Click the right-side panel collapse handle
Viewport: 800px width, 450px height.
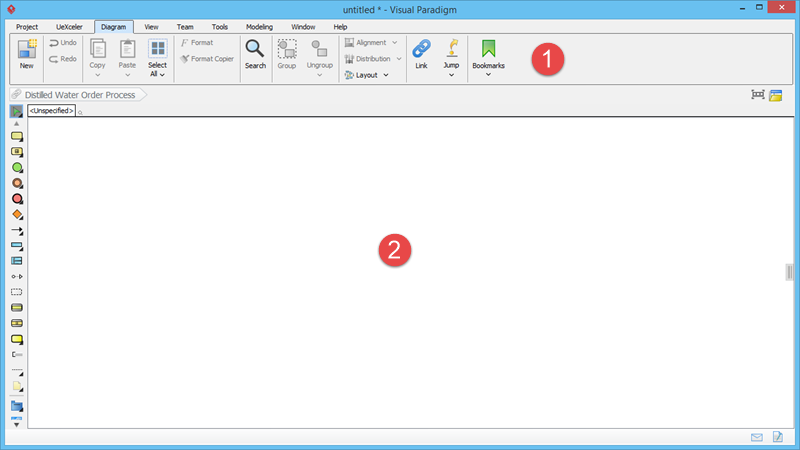pos(789,272)
